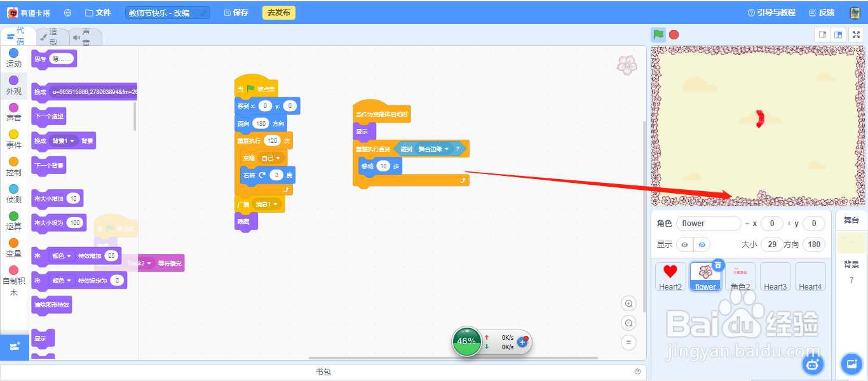Select the 角色2 sprite thumbnail

(x=740, y=277)
